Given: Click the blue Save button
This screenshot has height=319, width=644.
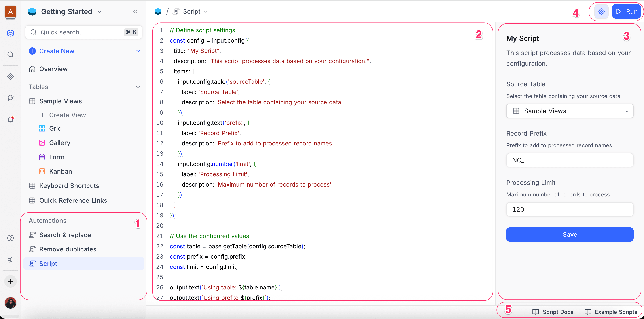Looking at the screenshot, I should coord(570,234).
